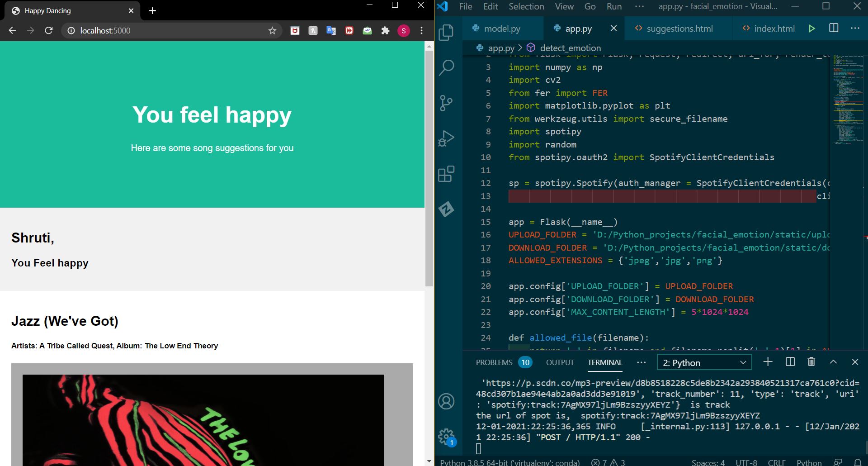Click the feedback icon in the status bar
Screen dimensions: 868x466
click(838, 462)
